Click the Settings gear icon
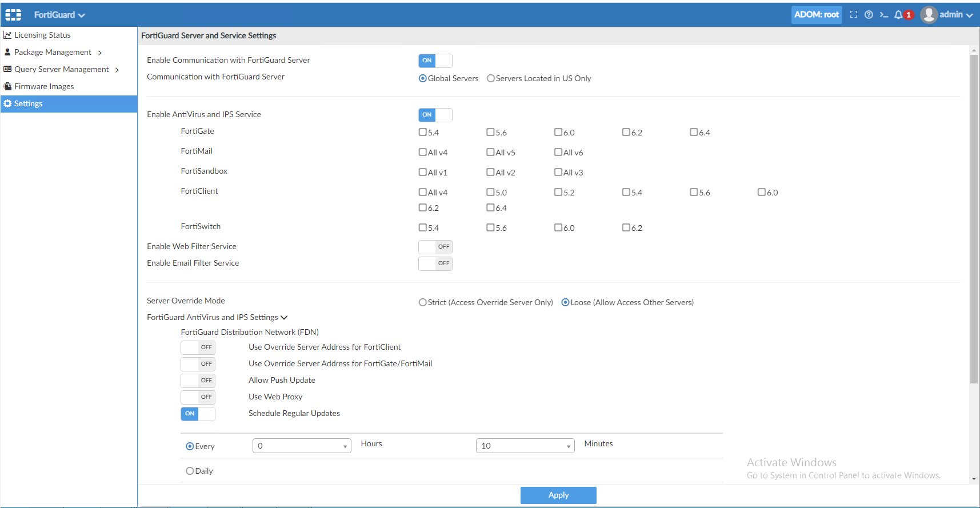Image resolution: width=980 pixels, height=508 pixels. pyautogui.click(x=7, y=103)
